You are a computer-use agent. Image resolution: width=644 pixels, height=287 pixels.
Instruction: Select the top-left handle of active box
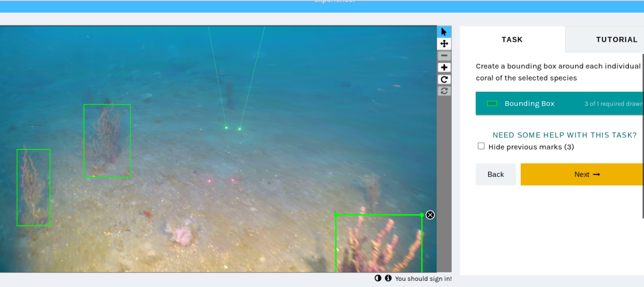pos(336,215)
